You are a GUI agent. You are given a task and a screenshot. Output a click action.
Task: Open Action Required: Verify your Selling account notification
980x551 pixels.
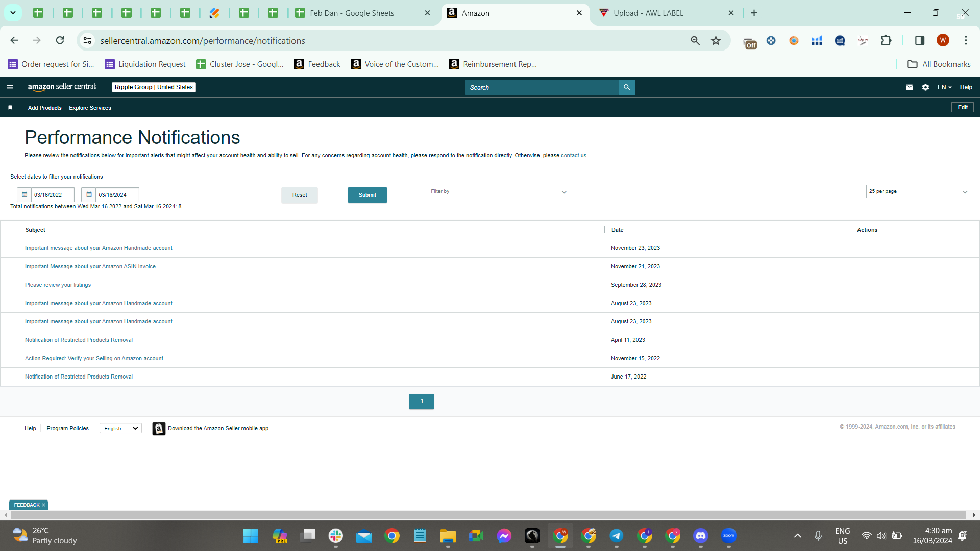tap(94, 358)
